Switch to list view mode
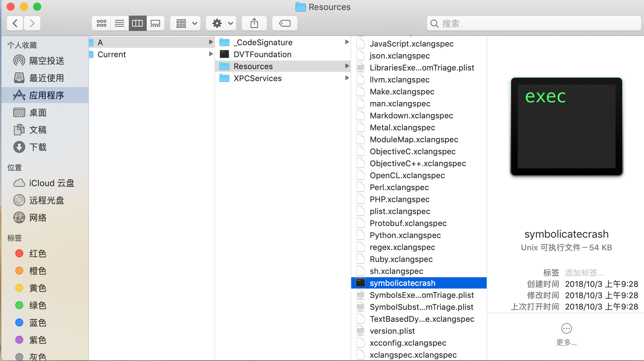 [120, 23]
